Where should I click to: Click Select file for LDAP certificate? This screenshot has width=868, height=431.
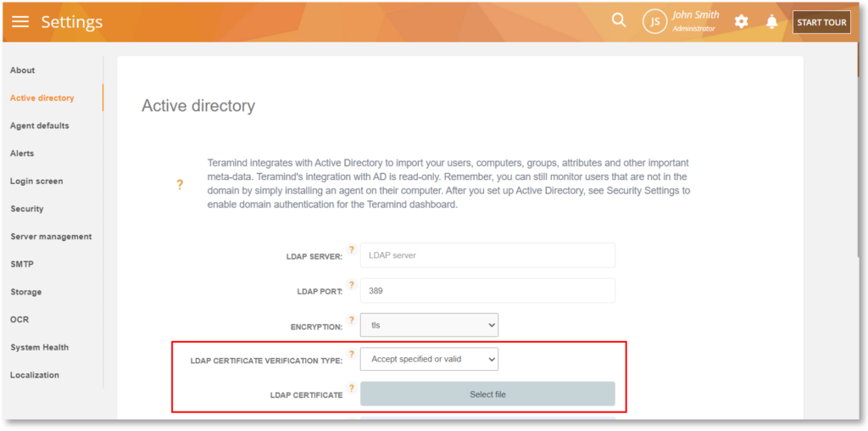(487, 394)
